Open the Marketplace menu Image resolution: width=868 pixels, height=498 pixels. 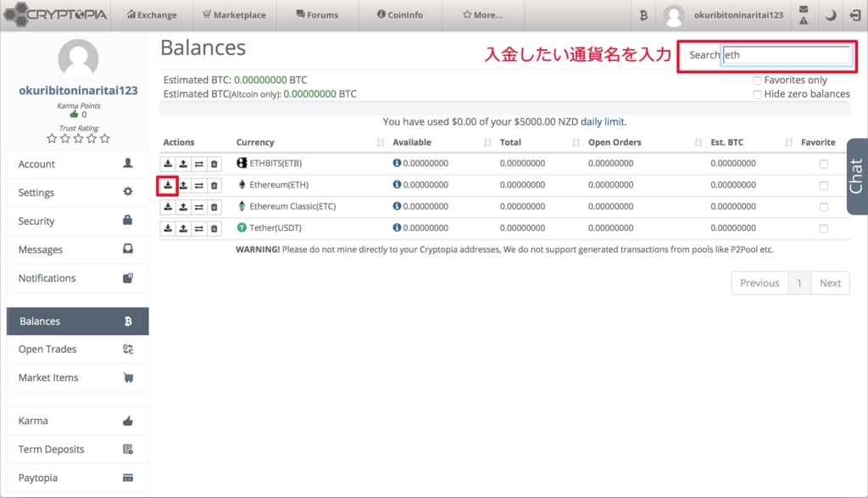(234, 15)
